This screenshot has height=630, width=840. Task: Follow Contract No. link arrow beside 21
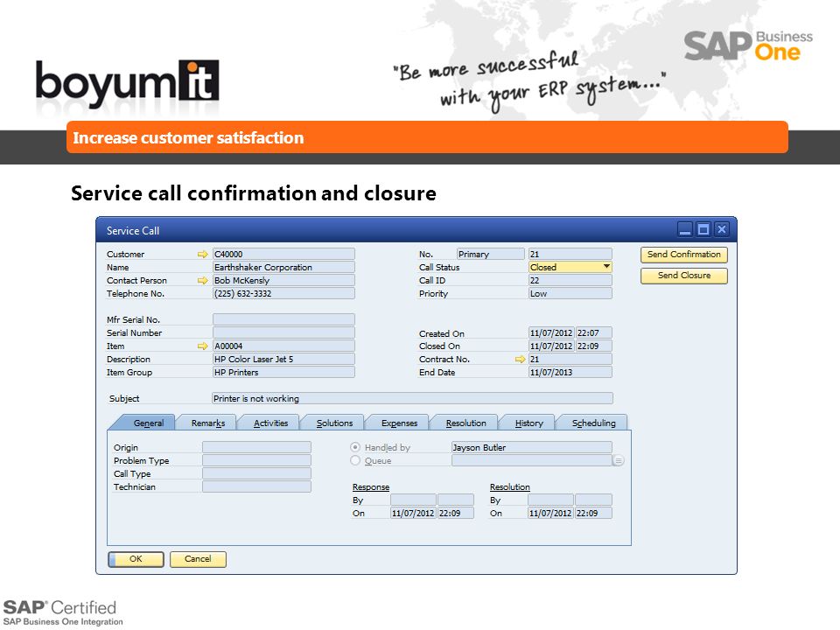520,360
